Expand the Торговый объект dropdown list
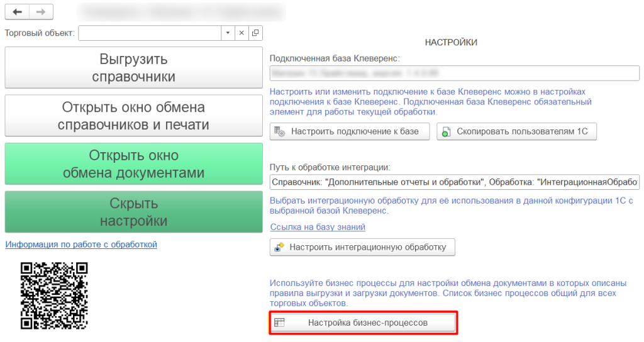The width and height of the screenshot is (644, 342). pos(227,33)
